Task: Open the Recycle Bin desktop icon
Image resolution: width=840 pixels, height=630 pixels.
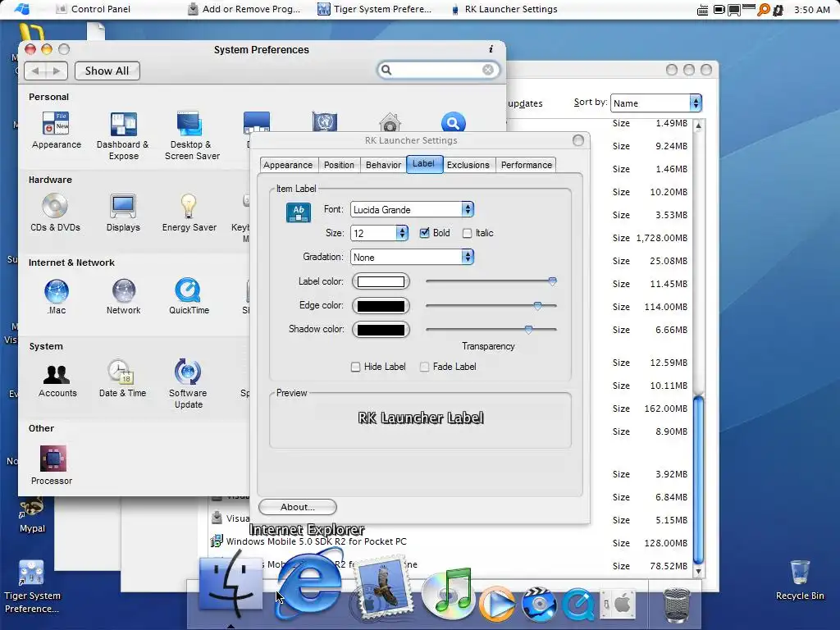Action: pos(800,580)
